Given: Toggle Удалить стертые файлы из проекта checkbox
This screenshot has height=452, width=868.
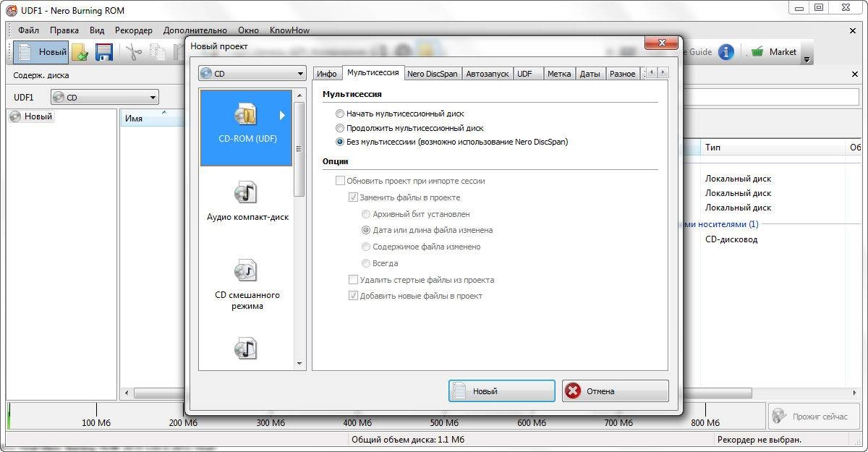Looking at the screenshot, I should click(353, 279).
